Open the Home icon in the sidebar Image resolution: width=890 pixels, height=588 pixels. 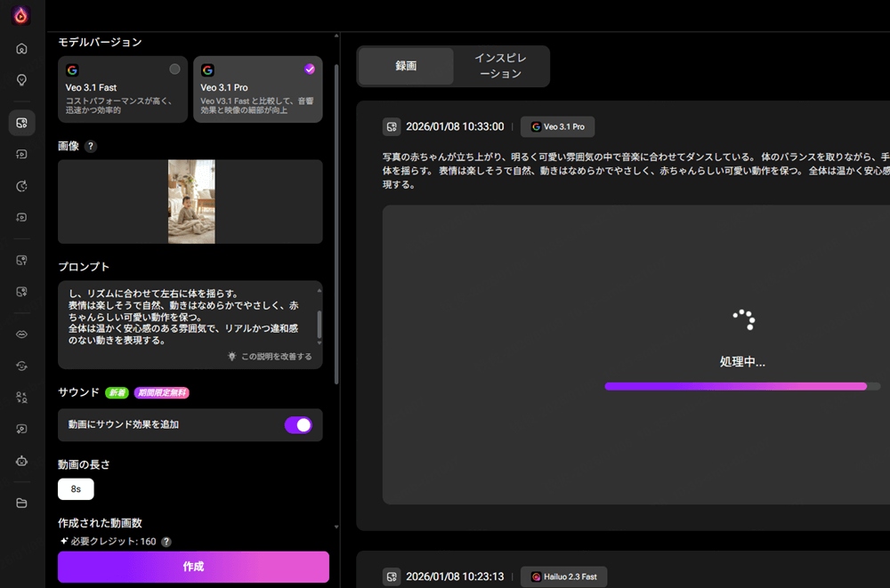(x=20, y=49)
